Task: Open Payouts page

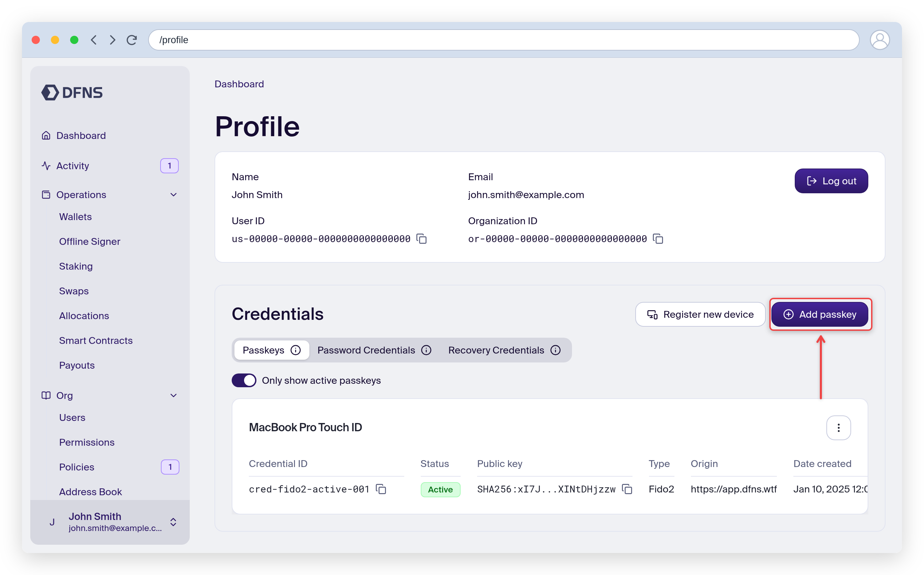Action: coord(77,365)
